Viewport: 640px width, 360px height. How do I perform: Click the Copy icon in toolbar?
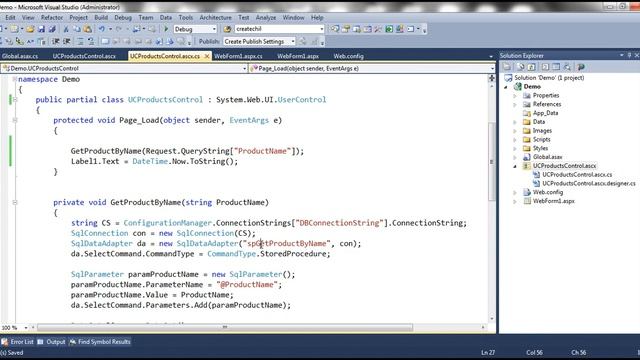click(x=77, y=29)
